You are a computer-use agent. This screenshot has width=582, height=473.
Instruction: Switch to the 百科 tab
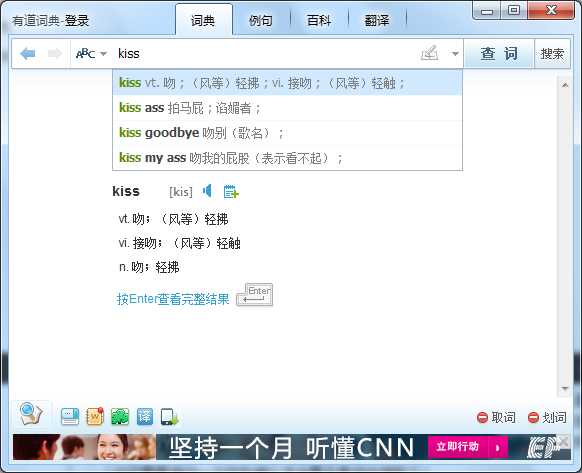(x=318, y=20)
